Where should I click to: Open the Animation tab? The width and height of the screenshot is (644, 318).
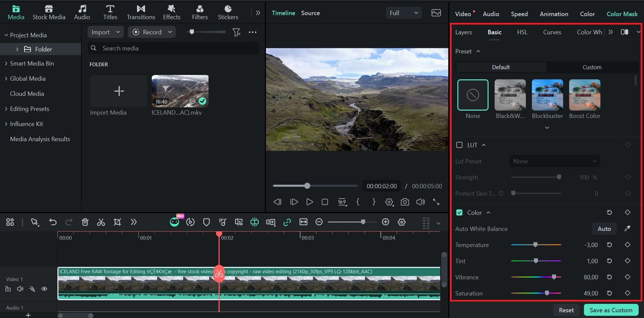point(554,14)
